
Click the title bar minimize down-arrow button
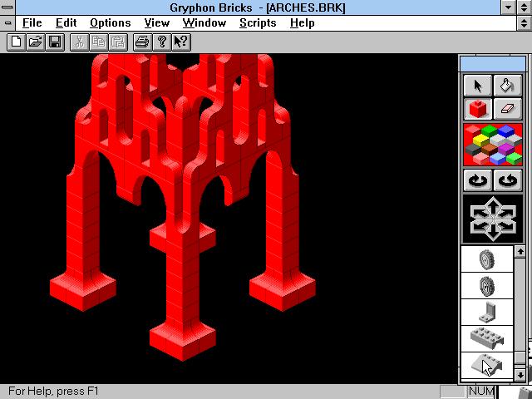tap(508, 7)
